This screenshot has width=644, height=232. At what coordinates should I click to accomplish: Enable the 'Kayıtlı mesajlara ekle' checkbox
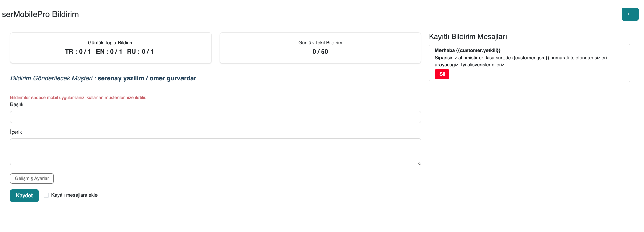pos(46,195)
